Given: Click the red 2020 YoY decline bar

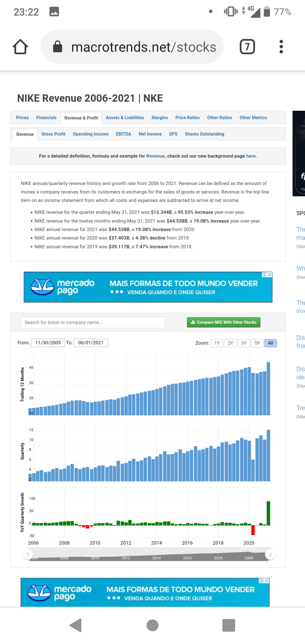Looking at the screenshot, I should 253,530.
